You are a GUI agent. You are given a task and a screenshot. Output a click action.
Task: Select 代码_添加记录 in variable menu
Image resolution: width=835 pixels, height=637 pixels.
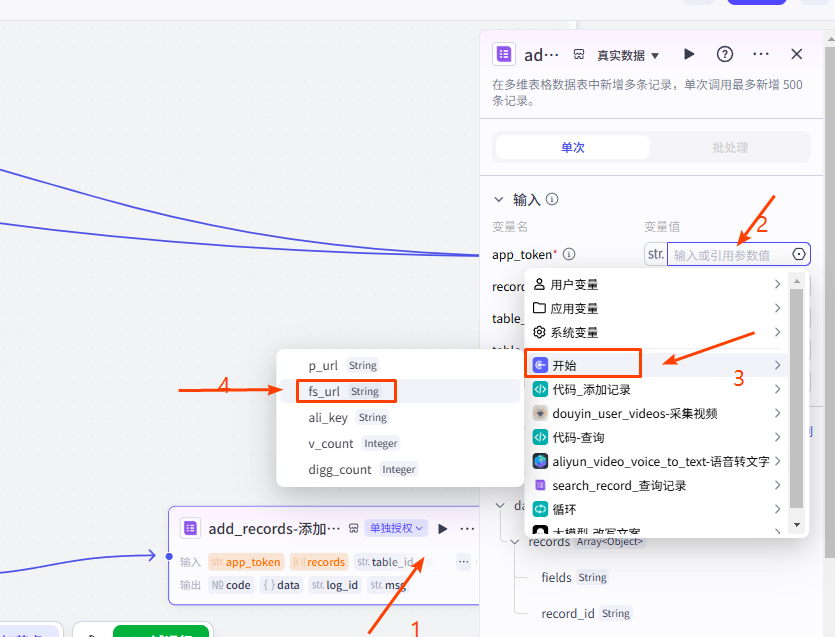click(657, 389)
